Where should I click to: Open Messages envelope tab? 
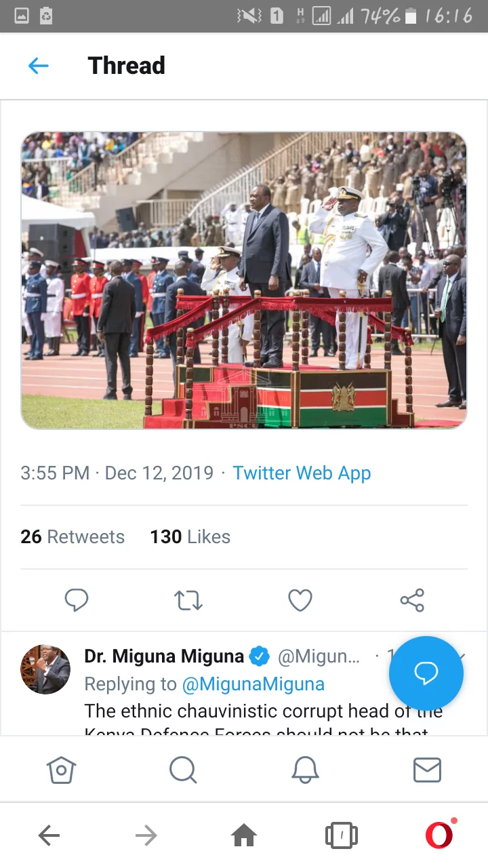click(427, 770)
